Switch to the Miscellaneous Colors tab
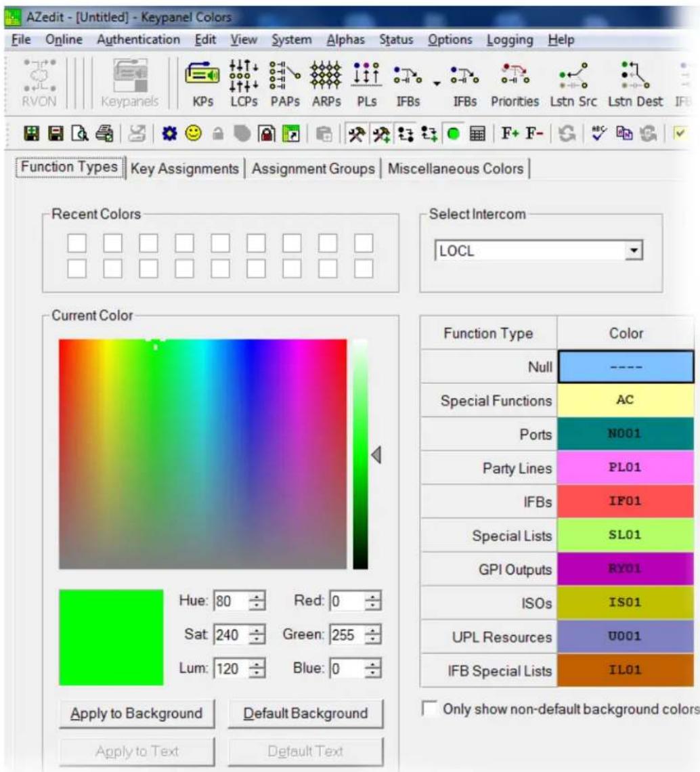The image size is (700, 772). click(456, 169)
